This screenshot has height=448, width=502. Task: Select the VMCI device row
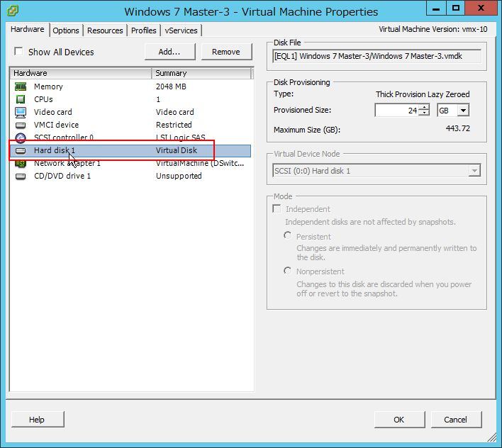pyautogui.click(x=130, y=125)
